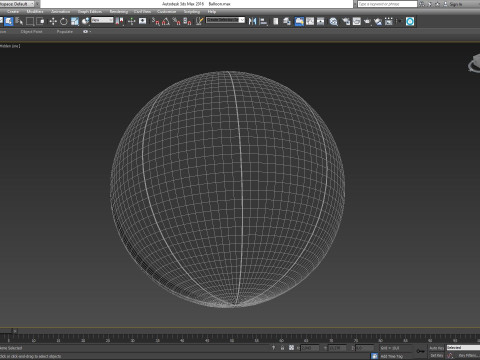
Task: Click the Key Filters button
Action: (468, 356)
